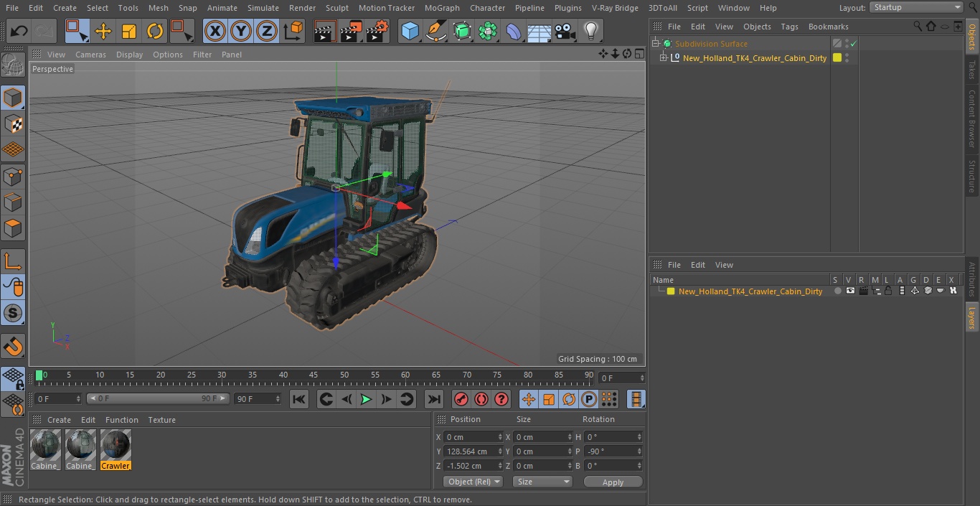
Task: Click stepper on Z position field
Action: (x=500, y=466)
